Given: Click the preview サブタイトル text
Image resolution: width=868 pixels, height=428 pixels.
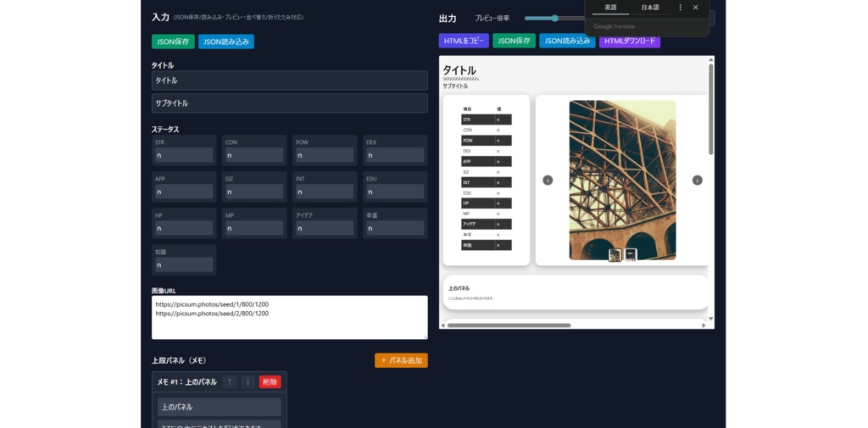Looking at the screenshot, I should pos(455,86).
